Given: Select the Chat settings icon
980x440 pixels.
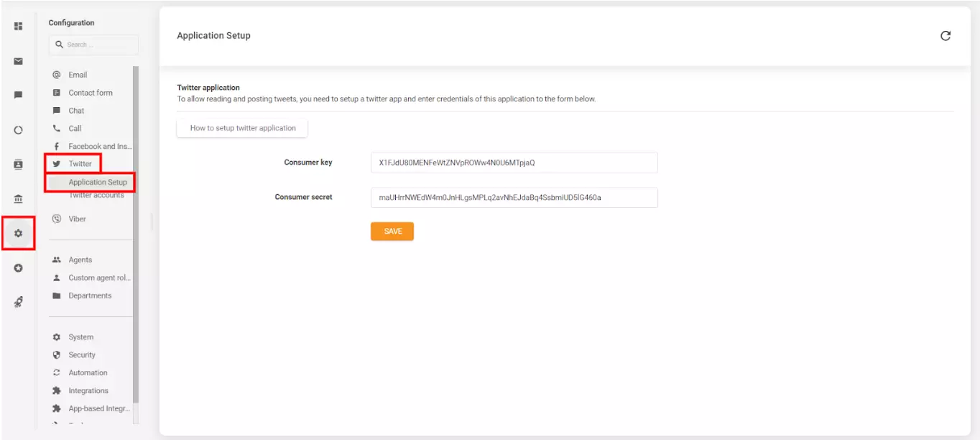Looking at the screenshot, I should (57, 110).
